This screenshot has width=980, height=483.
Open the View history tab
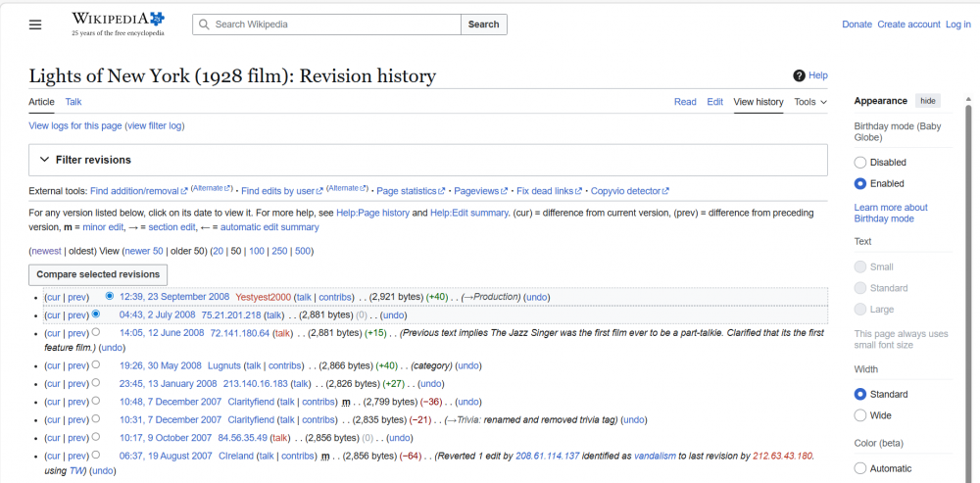[x=759, y=102]
